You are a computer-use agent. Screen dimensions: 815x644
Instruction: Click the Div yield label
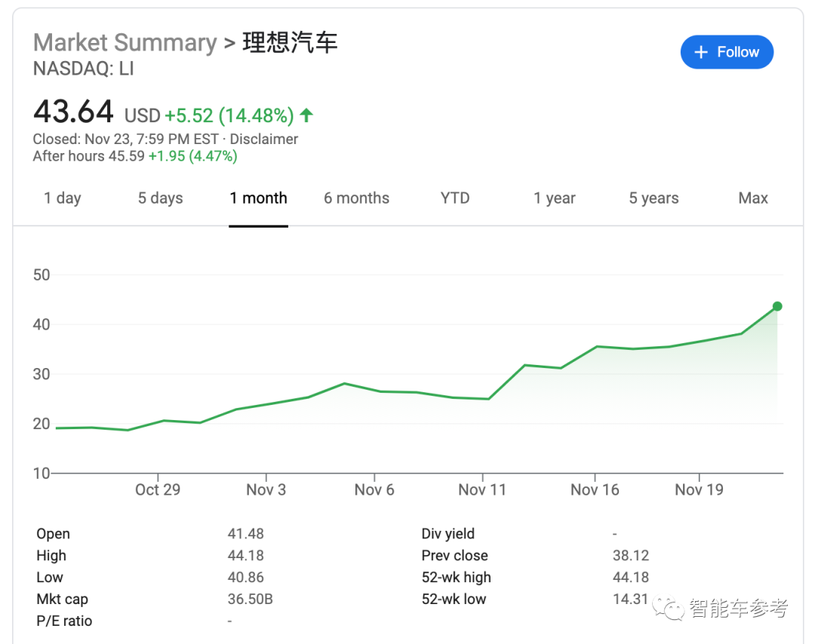click(x=448, y=533)
